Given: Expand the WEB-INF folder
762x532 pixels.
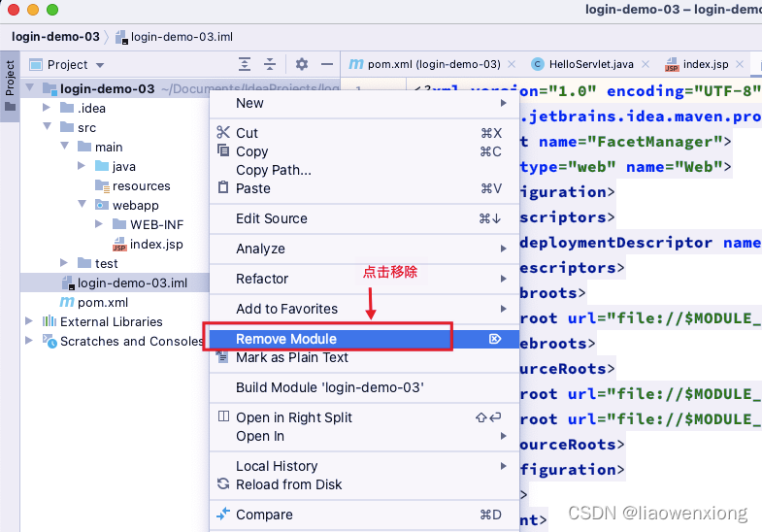Looking at the screenshot, I should tap(99, 224).
